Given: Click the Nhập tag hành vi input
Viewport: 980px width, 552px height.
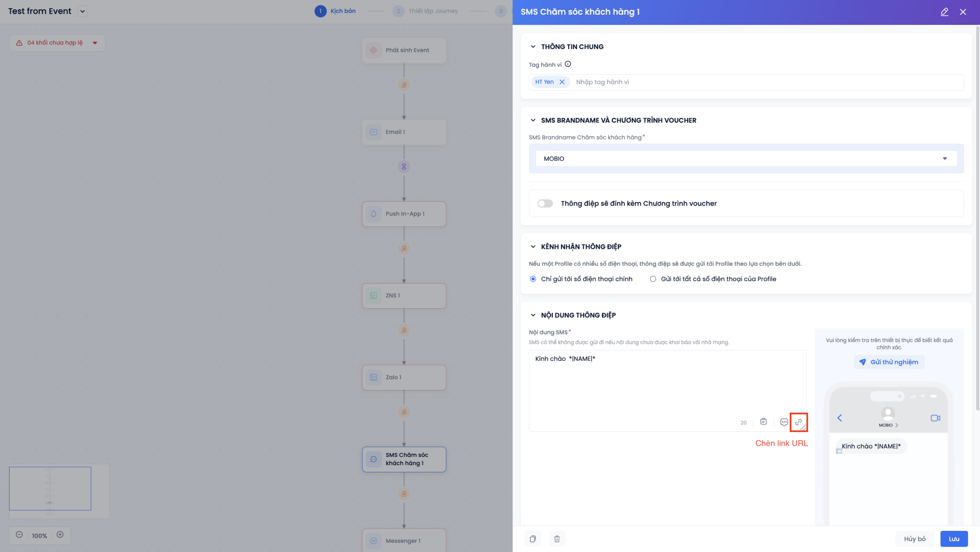Looking at the screenshot, I should tap(766, 82).
